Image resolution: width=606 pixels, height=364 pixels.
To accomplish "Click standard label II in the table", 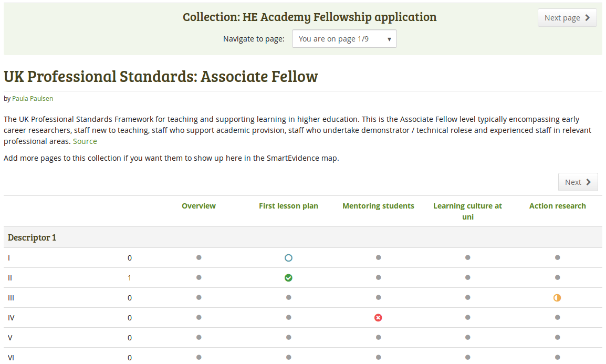I will 10,278.
